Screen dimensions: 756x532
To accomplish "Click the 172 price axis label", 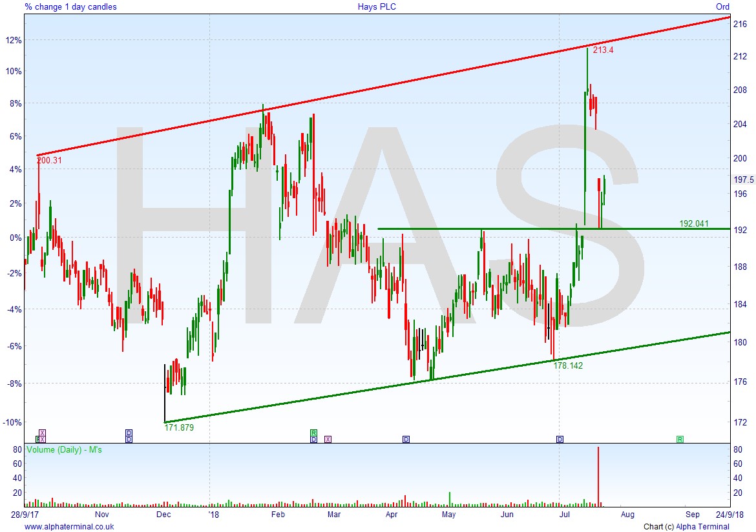I will (x=740, y=423).
